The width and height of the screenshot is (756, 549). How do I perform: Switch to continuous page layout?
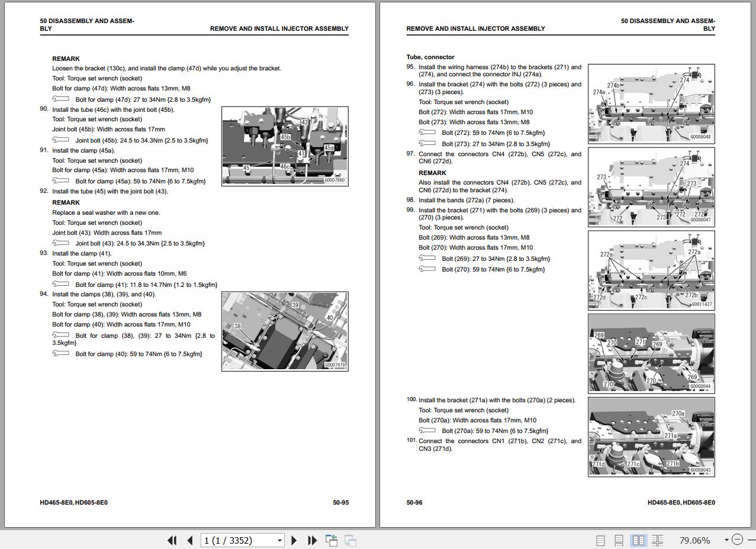619,540
